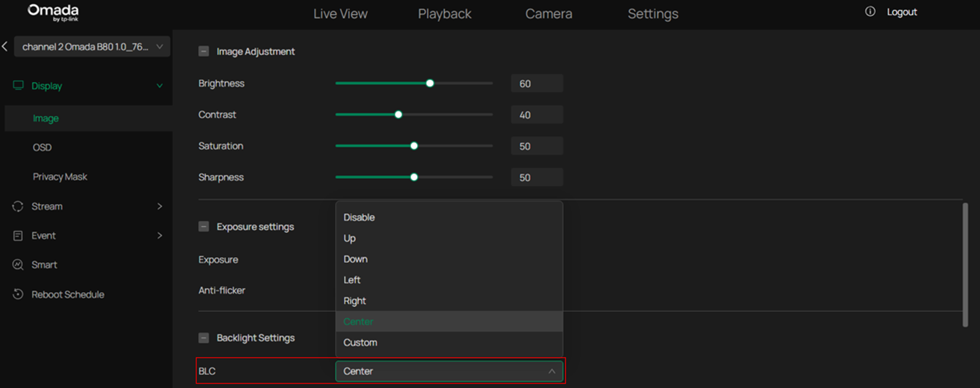Choose Left in the BLC list
The width and height of the screenshot is (980, 388).
click(x=449, y=280)
